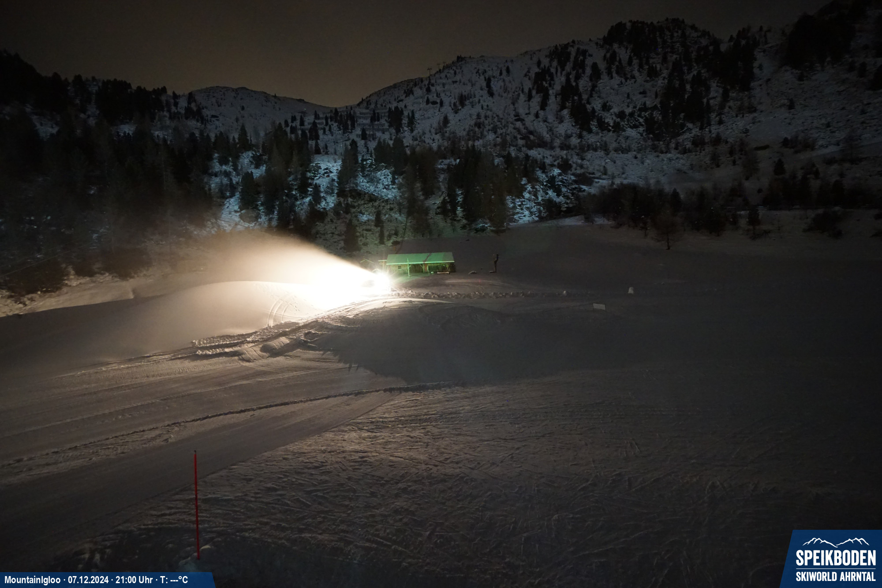Screen dimensions: 882x588
Task: Click the SKIWORLD AHRNTAL text
Action: coord(835,577)
